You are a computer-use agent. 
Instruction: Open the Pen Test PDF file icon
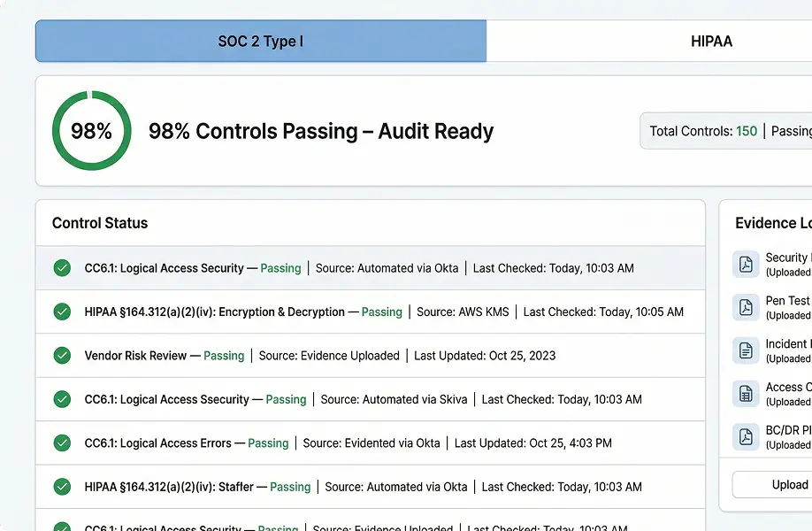746,307
